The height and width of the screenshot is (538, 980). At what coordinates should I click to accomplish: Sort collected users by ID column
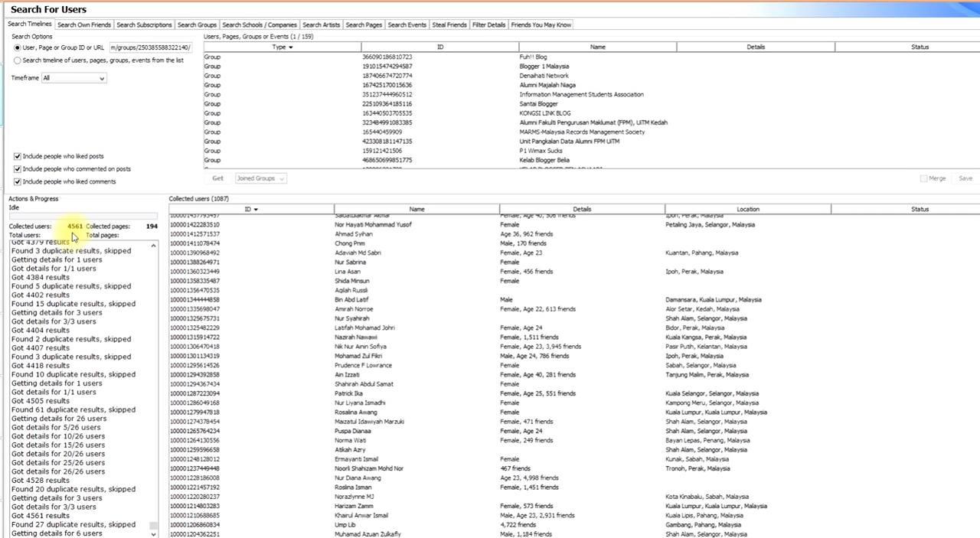(251, 209)
